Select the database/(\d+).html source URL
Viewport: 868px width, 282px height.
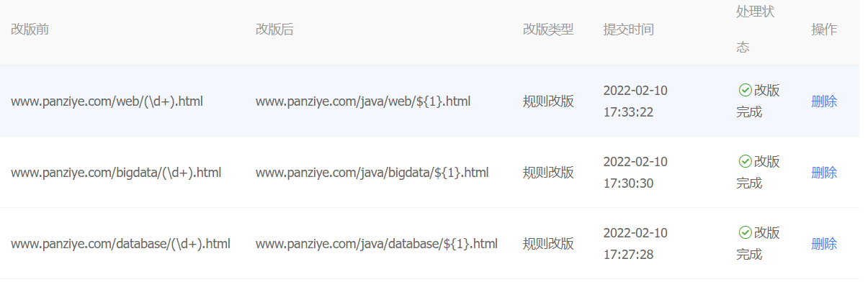coord(120,244)
